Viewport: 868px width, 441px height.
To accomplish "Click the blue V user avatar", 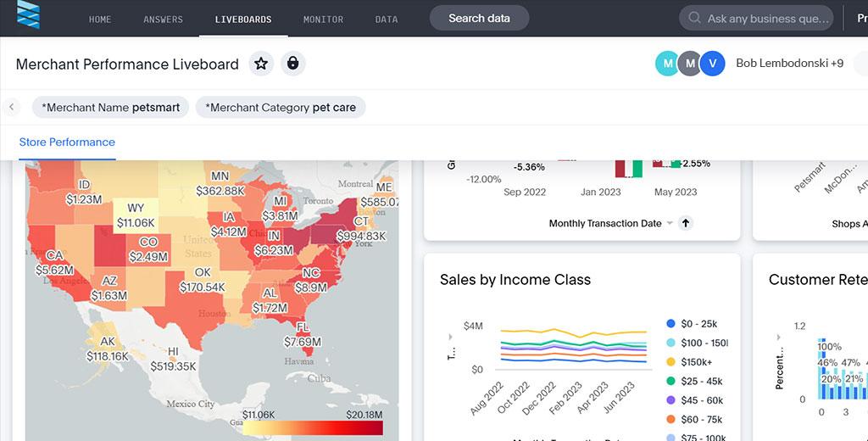I will [712, 63].
